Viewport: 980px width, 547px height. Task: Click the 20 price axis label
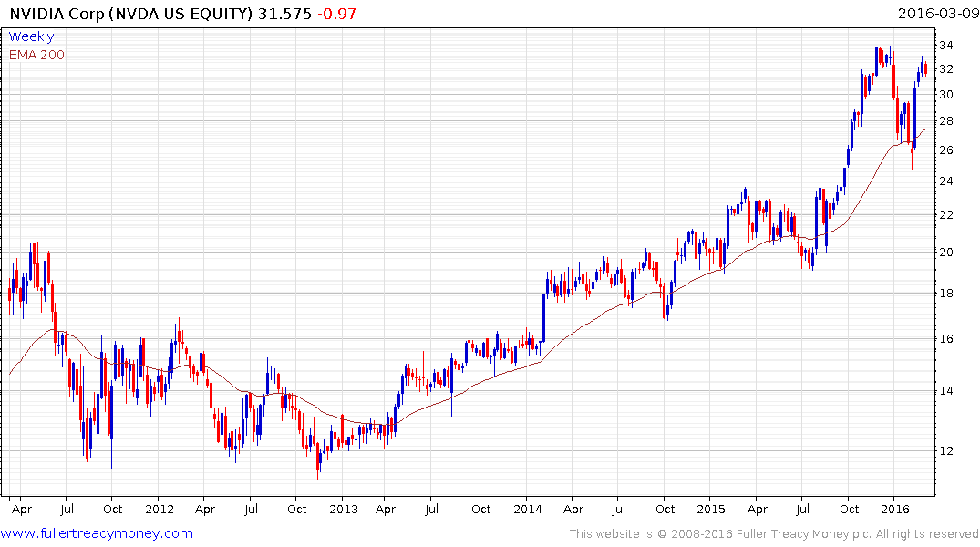click(945, 252)
